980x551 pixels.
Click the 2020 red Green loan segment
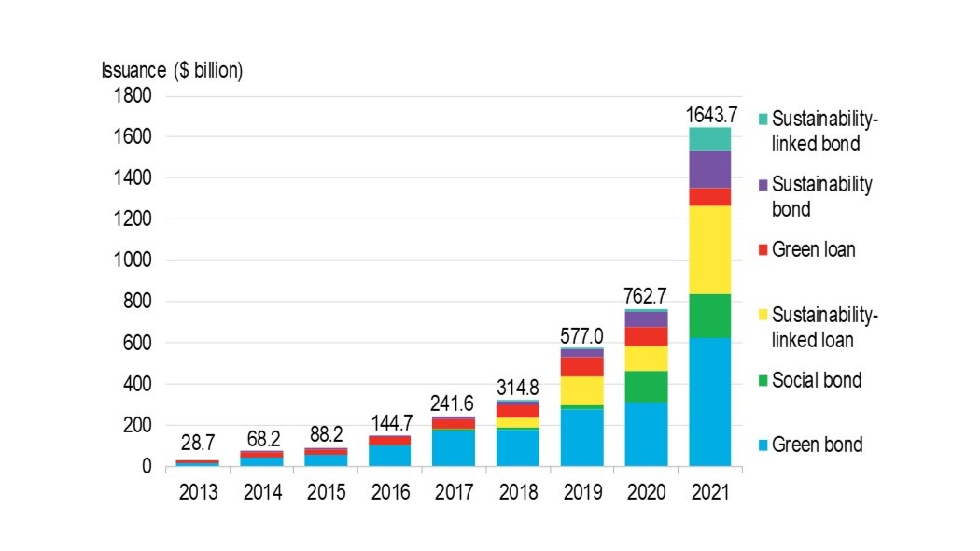click(x=646, y=336)
